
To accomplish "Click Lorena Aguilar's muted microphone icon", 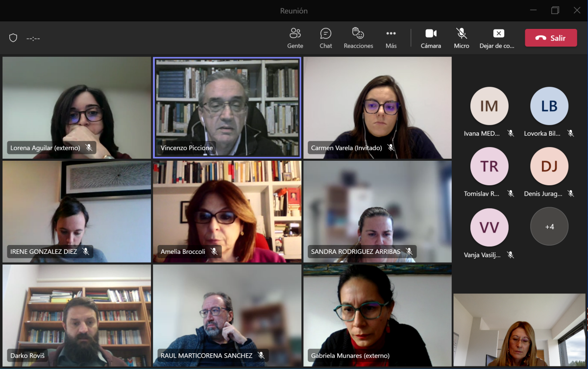I will pos(89,148).
